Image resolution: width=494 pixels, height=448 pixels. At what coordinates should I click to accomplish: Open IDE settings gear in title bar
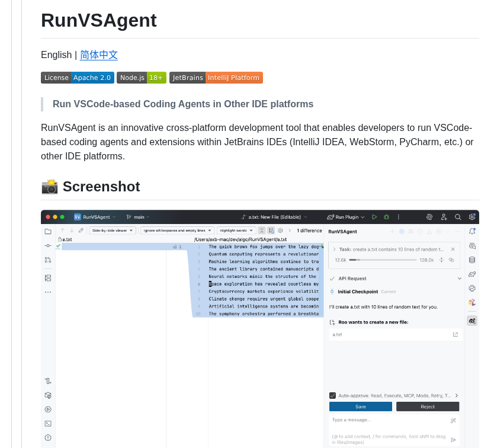click(x=471, y=216)
